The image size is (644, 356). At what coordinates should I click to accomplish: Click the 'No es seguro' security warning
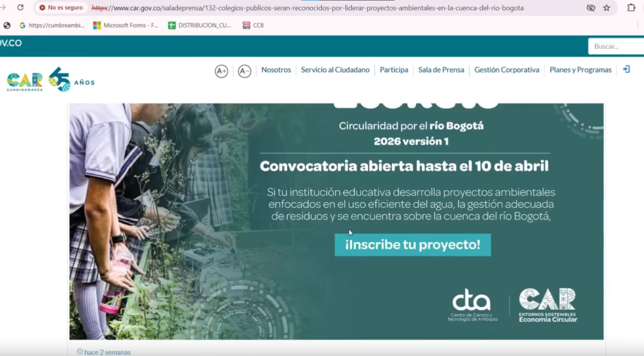pos(61,7)
